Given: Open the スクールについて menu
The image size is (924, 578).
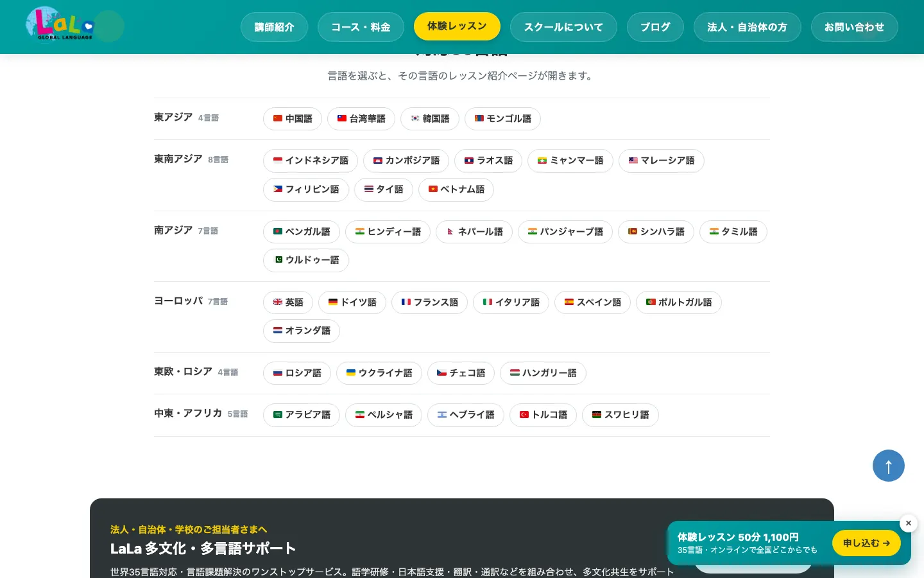Looking at the screenshot, I should coord(563,27).
